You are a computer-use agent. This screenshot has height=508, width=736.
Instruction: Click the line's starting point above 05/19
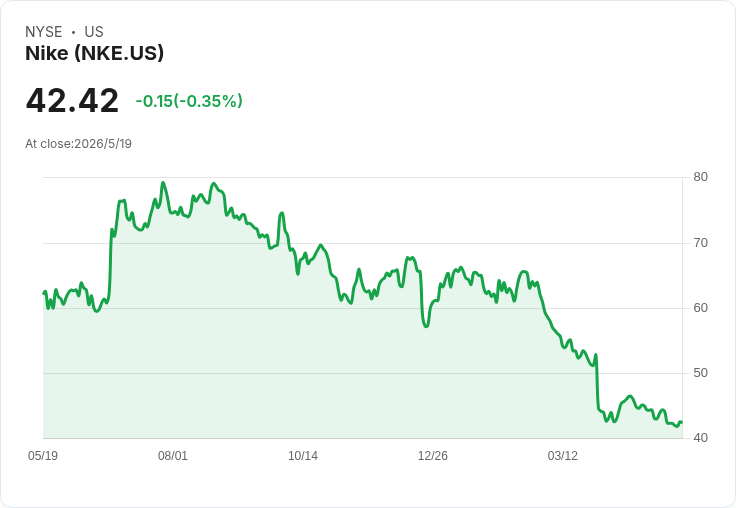[x=44, y=293]
